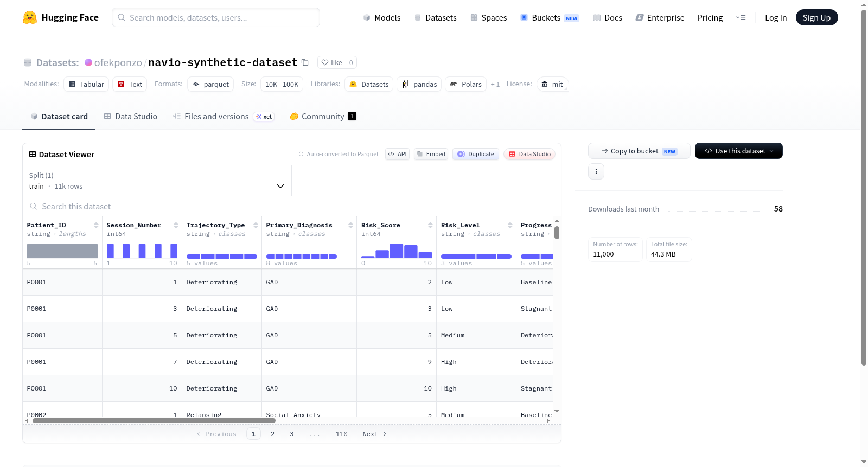868x467 pixels.
Task: Open the Pricing link
Action: [710, 18]
